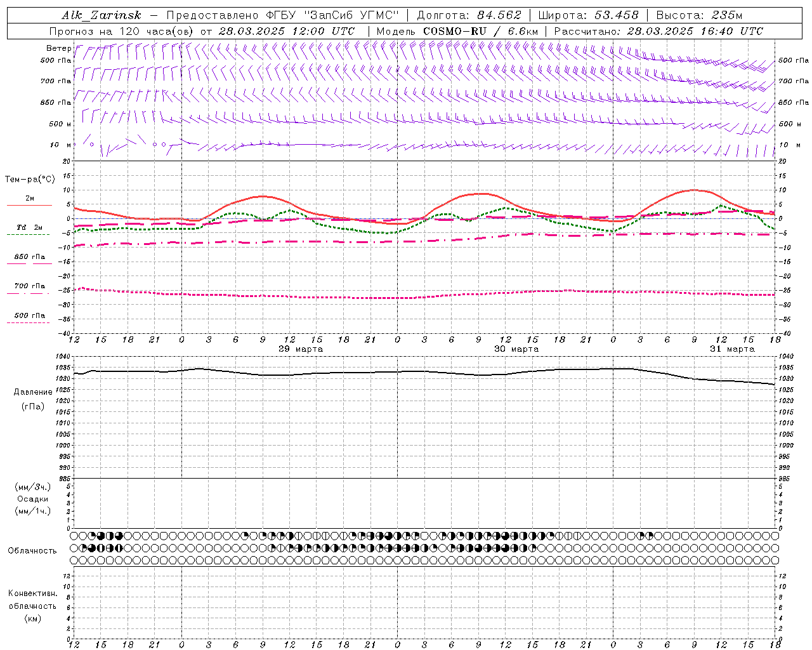Viewport: 812px width, 650px height.
Task: Click the (мм/1ч.) precipitation unit label
Action: coord(33,511)
